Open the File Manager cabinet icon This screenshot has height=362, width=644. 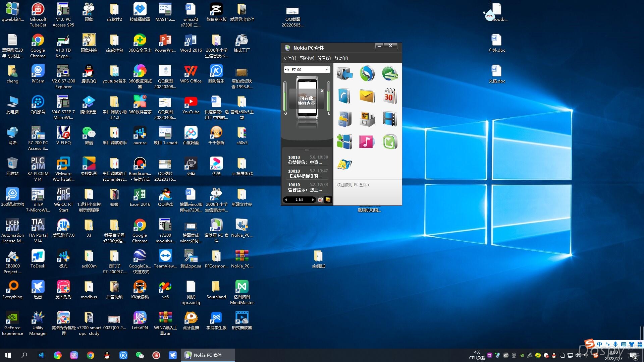tap(344, 119)
